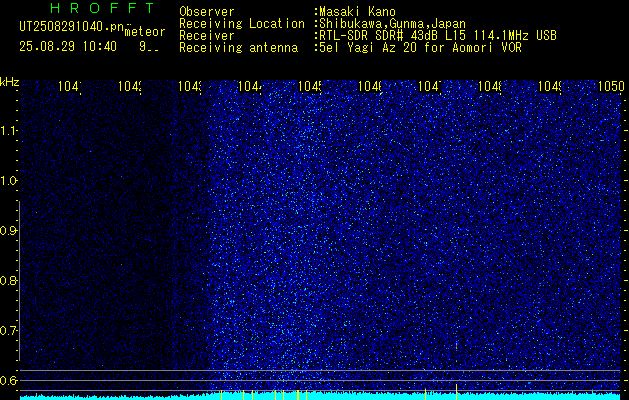Click the tall yellow marker below the red echo
This screenshot has width=629, height=400.
(x=457, y=392)
